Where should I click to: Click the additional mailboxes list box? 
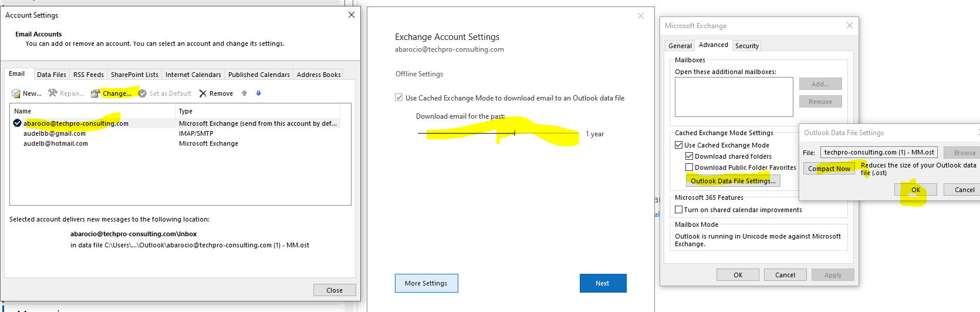pyautogui.click(x=734, y=97)
